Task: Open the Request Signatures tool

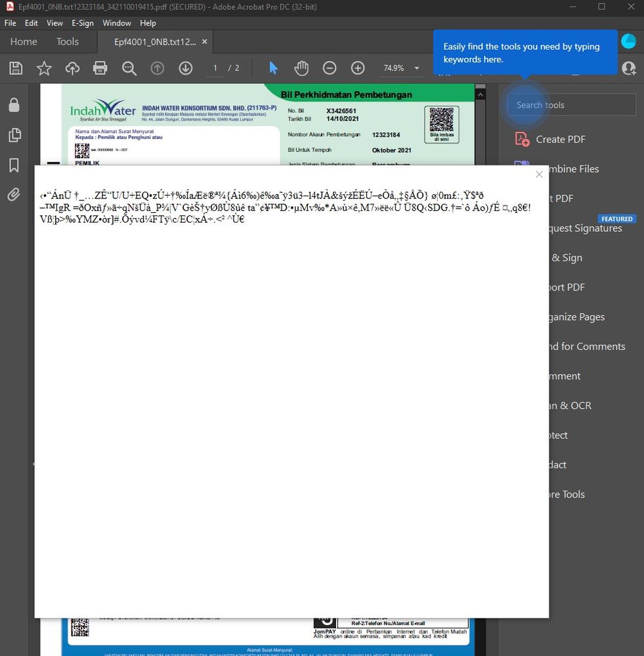Action: [584, 228]
